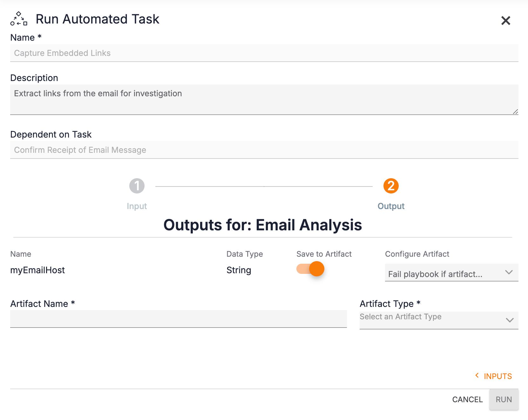Click the automated task workflow icon
This screenshot has height=420, width=528.
tap(19, 19)
